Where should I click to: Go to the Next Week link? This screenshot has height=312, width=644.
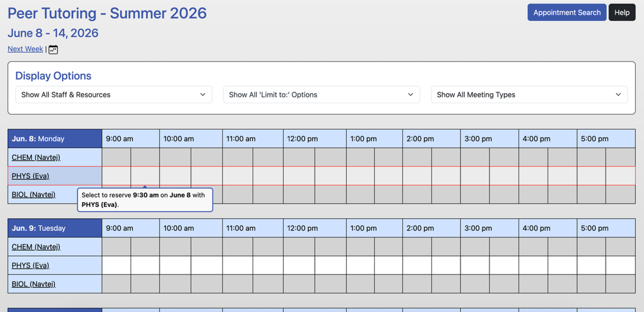[x=25, y=49]
